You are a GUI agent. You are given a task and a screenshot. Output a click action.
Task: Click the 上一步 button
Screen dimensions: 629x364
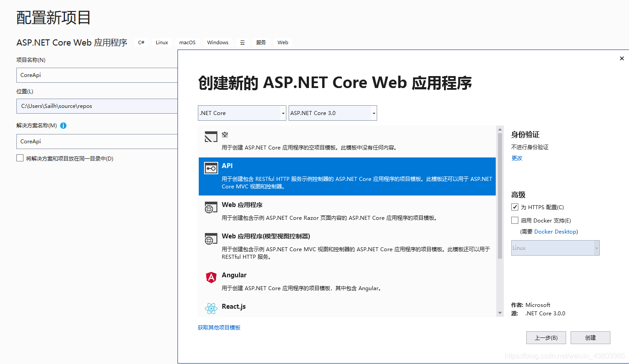pyautogui.click(x=546, y=337)
